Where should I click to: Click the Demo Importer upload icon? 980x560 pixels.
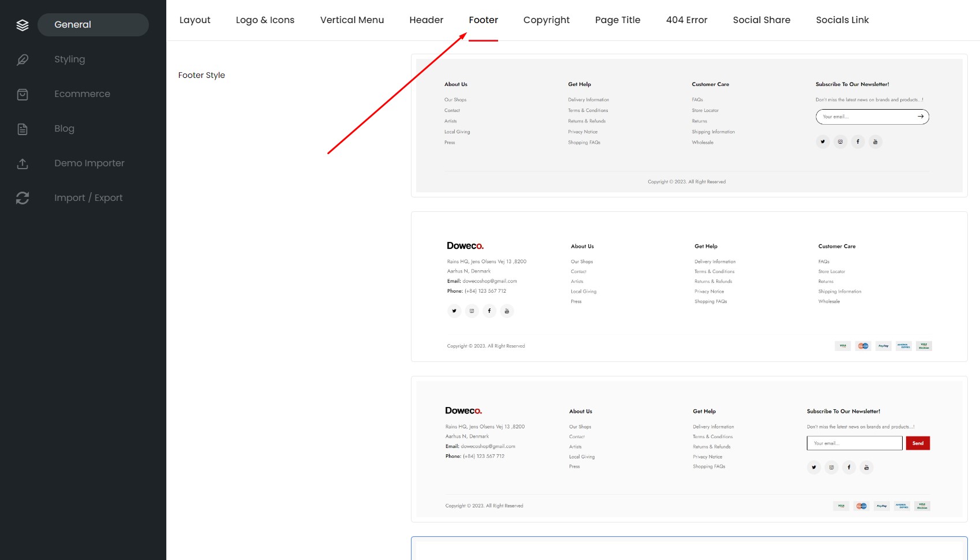click(23, 163)
